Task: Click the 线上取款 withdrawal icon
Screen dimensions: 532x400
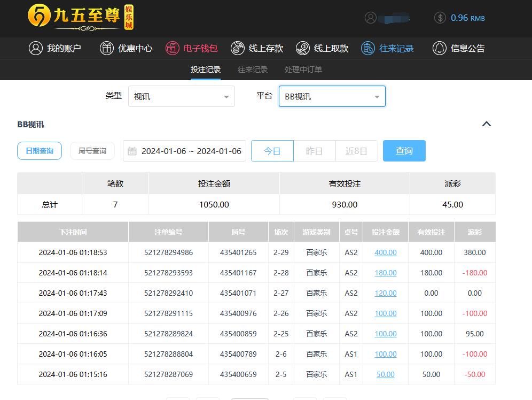Action: coord(303,48)
